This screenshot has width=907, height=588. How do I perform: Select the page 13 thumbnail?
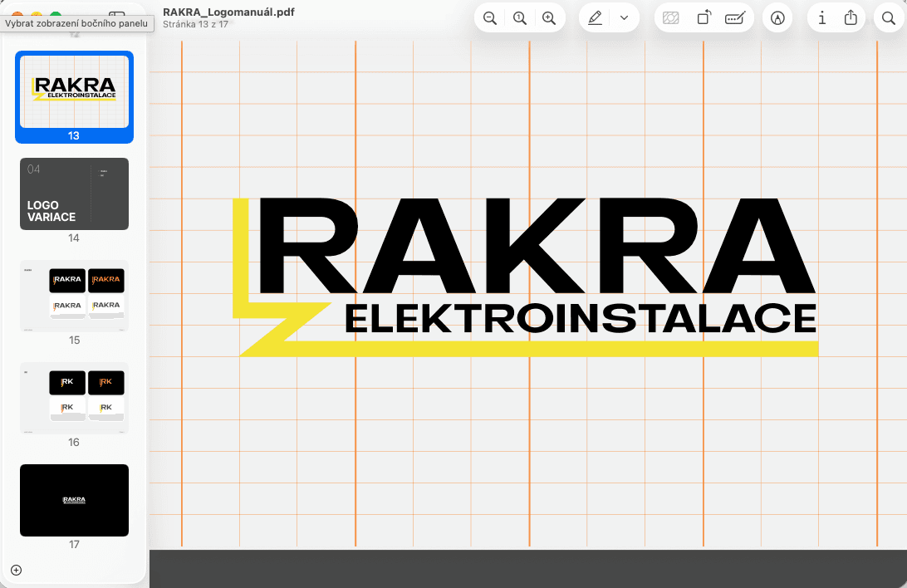click(x=74, y=91)
